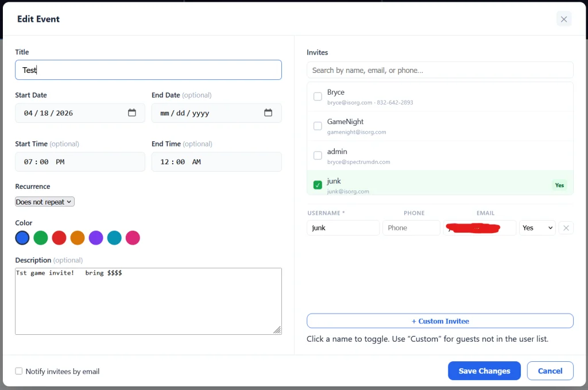Click the Description text area
Image resolution: width=588 pixels, height=390 pixels.
point(148,301)
